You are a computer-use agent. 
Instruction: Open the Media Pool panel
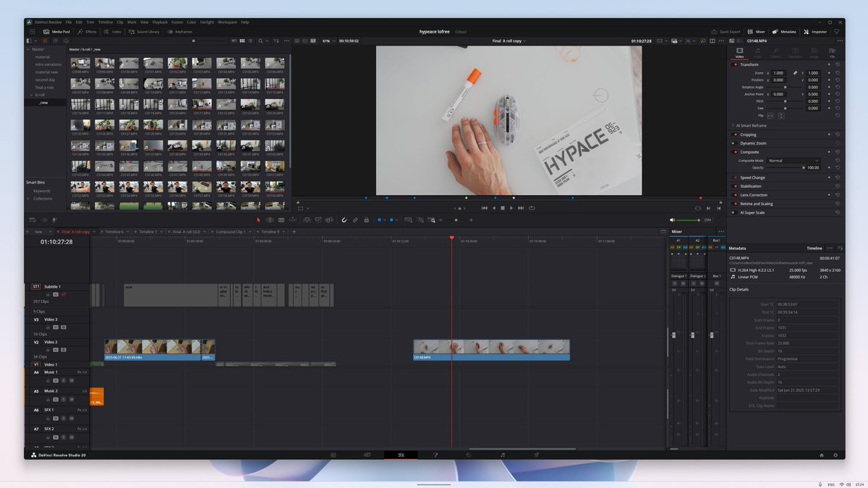click(x=56, y=32)
